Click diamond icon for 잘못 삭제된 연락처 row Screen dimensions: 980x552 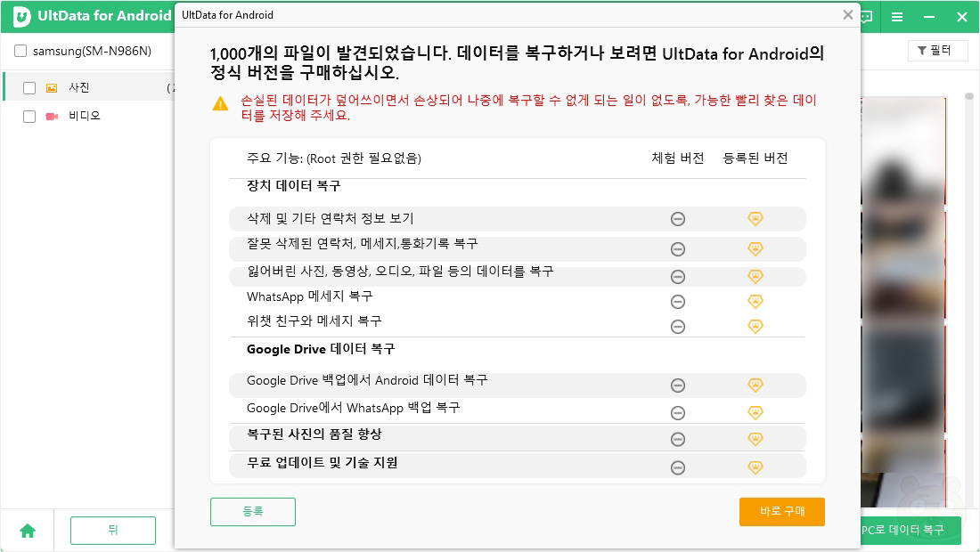[x=755, y=248]
